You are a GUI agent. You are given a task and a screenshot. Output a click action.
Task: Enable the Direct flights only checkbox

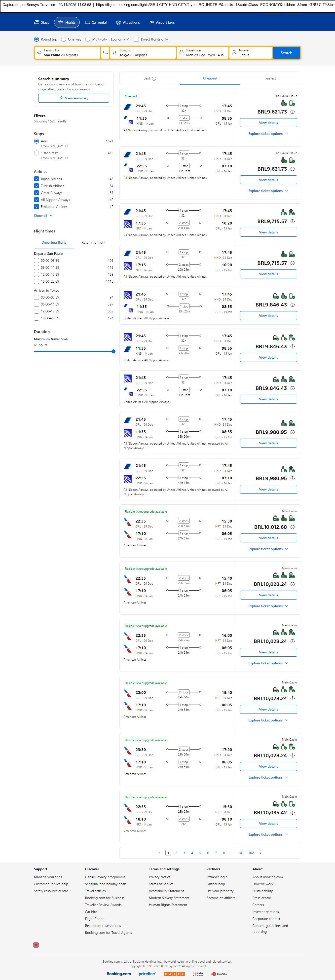136,39
